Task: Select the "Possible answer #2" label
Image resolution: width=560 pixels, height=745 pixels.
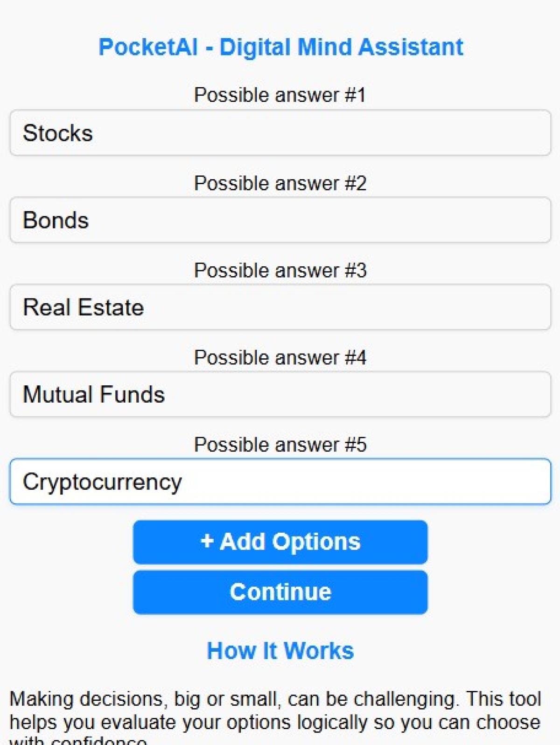Action: pyautogui.click(x=280, y=183)
